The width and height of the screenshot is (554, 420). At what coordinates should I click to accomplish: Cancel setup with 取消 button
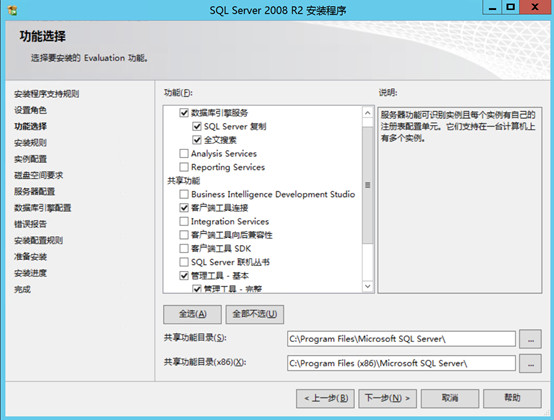[450, 398]
